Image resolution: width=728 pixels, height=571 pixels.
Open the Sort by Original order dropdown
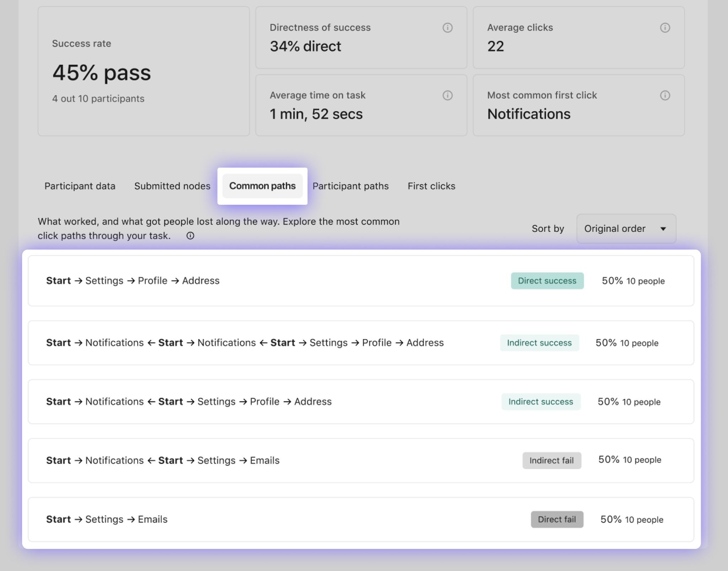tap(626, 229)
